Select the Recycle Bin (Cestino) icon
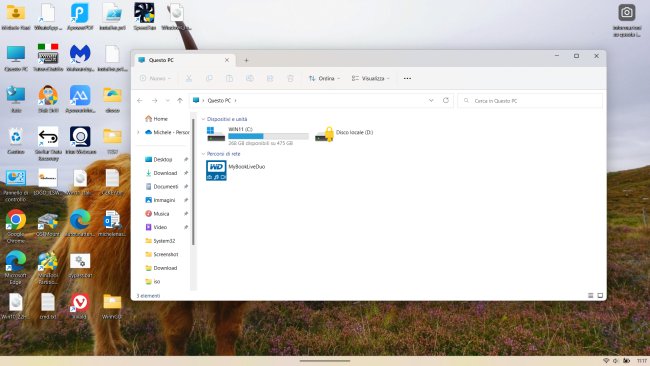The image size is (650, 366). pyautogui.click(x=16, y=141)
